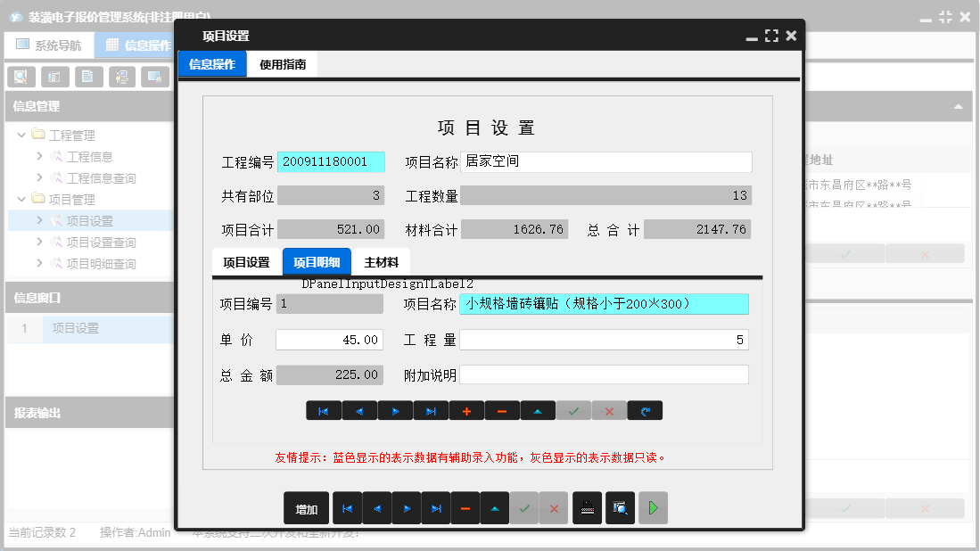This screenshot has width=980, height=551.
Task: Confirm the edit with the green check icon
Action: [573, 410]
